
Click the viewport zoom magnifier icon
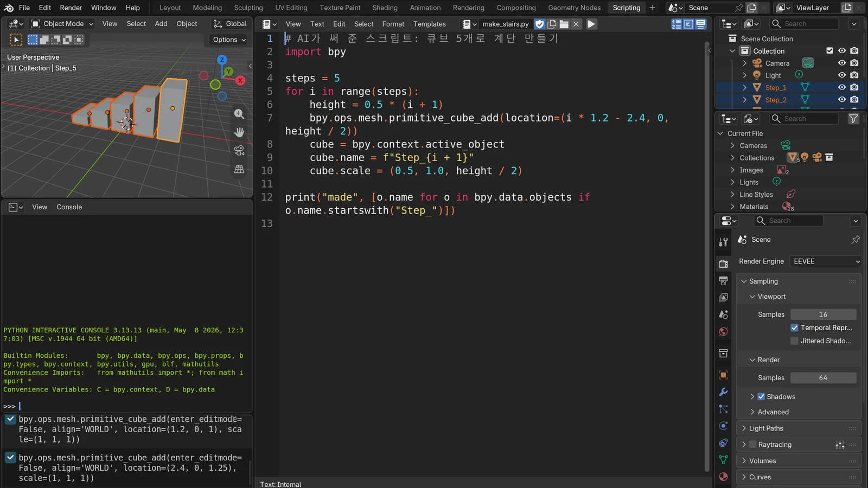click(239, 114)
